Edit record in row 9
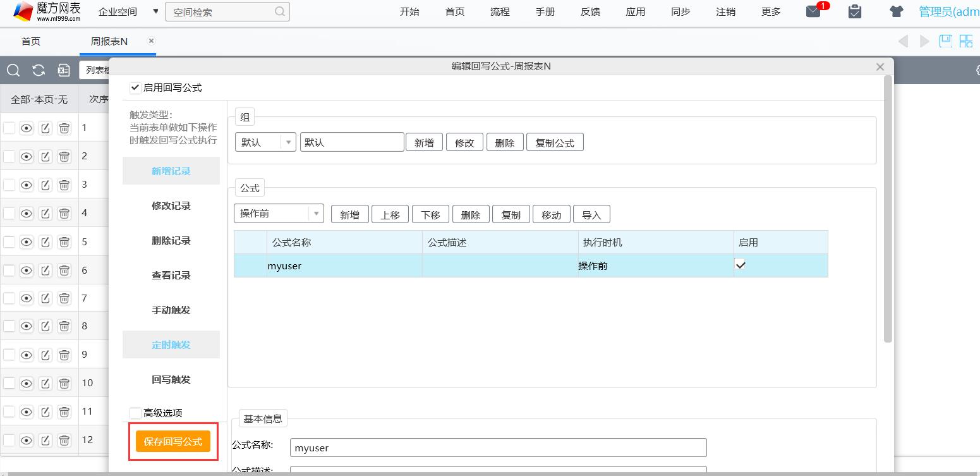The width and height of the screenshot is (980, 476). coord(45,355)
